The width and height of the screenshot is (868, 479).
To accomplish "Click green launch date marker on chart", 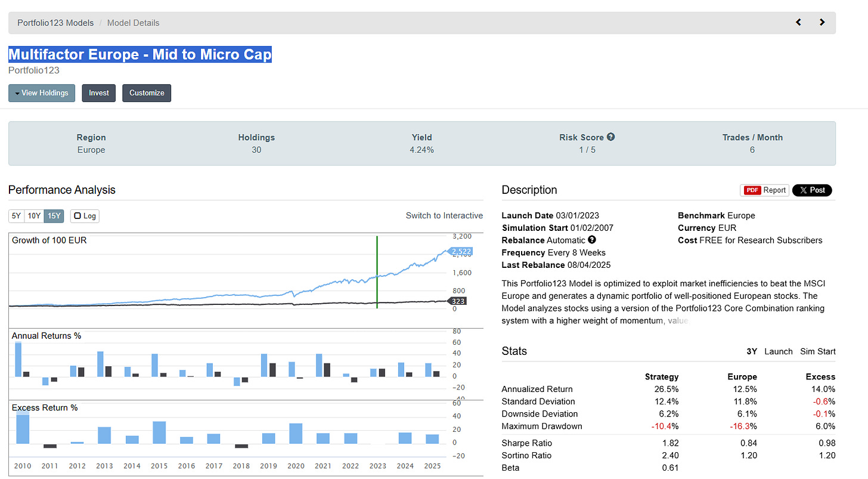I will point(377,272).
